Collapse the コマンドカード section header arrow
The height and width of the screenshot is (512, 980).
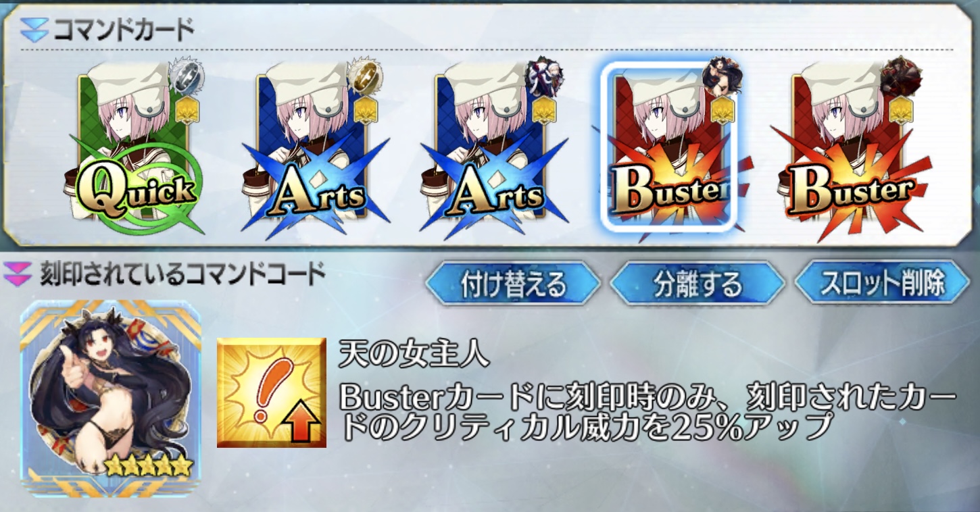click(34, 30)
